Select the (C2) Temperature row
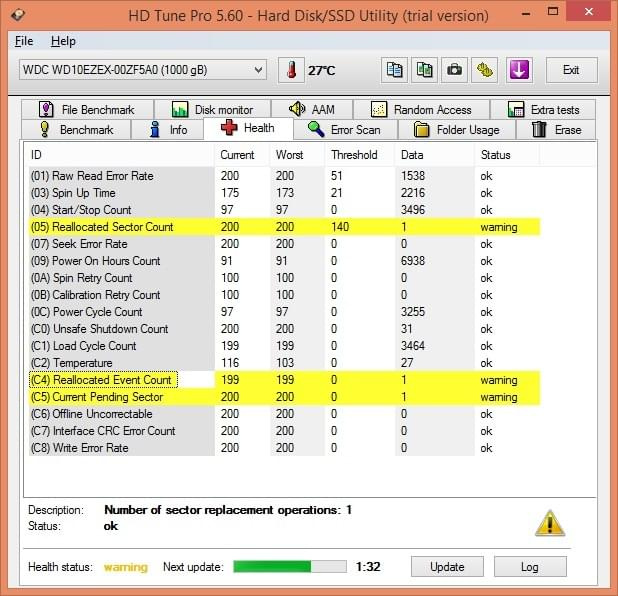This screenshot has height=596, width=618. (x=285, y=363)
